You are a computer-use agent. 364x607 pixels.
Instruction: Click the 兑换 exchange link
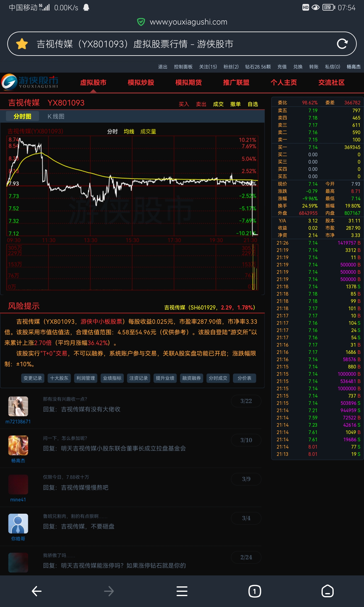tap(298, 67)
